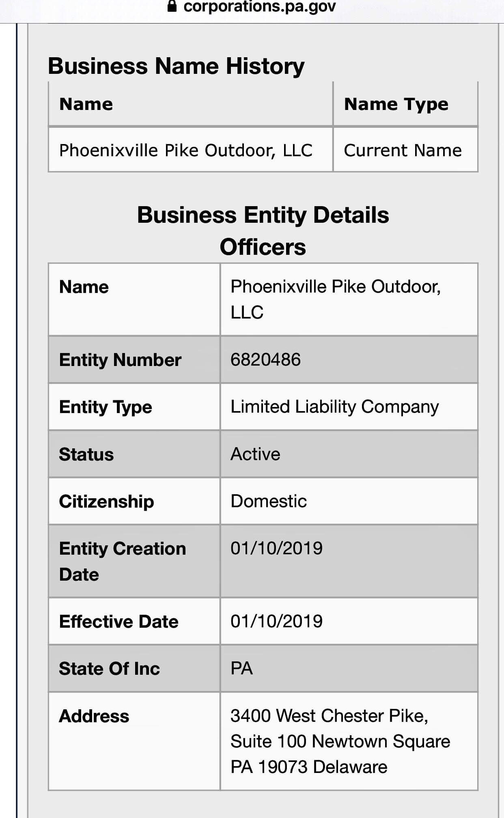Screen dimensions: 504x818
Task: Select the Entity Number label
Action: 120,360
